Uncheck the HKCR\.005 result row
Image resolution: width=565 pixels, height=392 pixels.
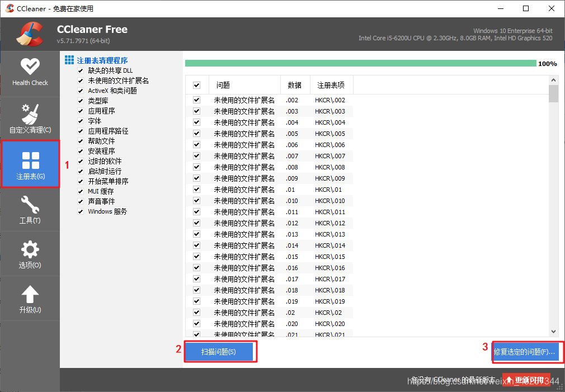(197, 133)
